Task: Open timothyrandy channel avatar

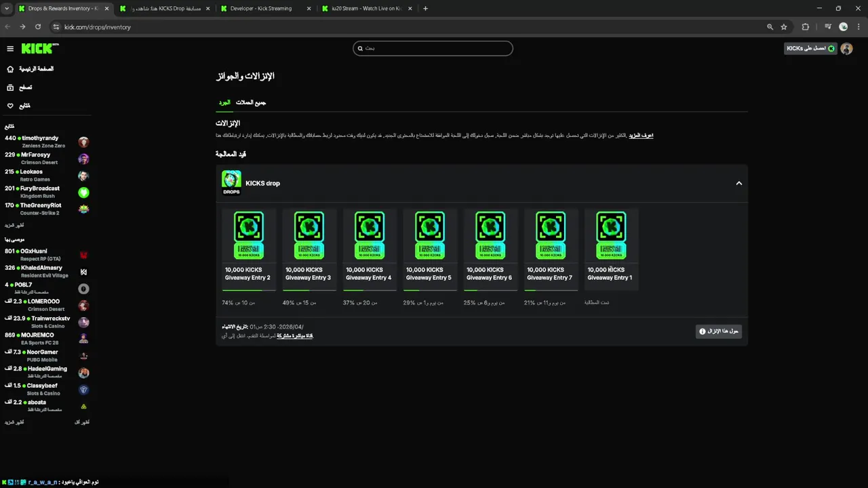Action: coord(83,142)
